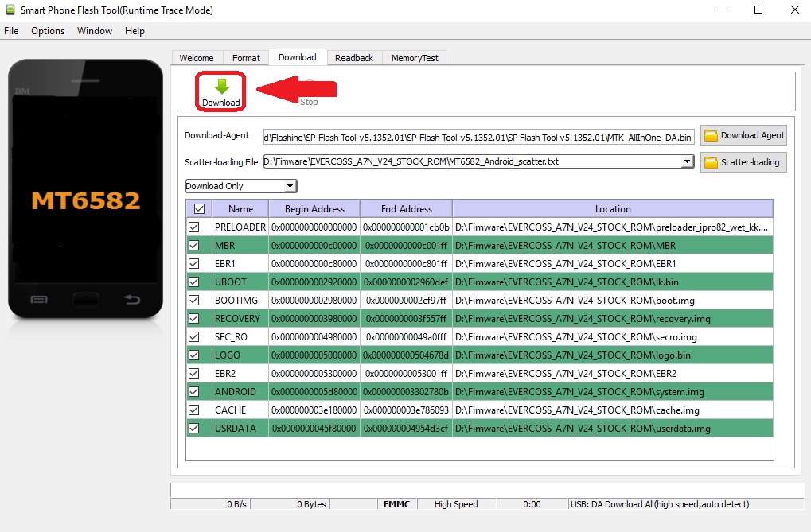The height and width of the screenshot is (532, 811).
Task: Uncheck the SEC_RO partition checkbox
Action: pyautogui.click(x=194, y=337)
